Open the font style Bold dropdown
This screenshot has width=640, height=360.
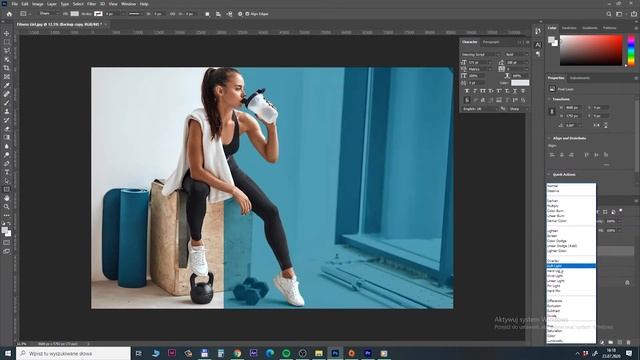point(516,54)
